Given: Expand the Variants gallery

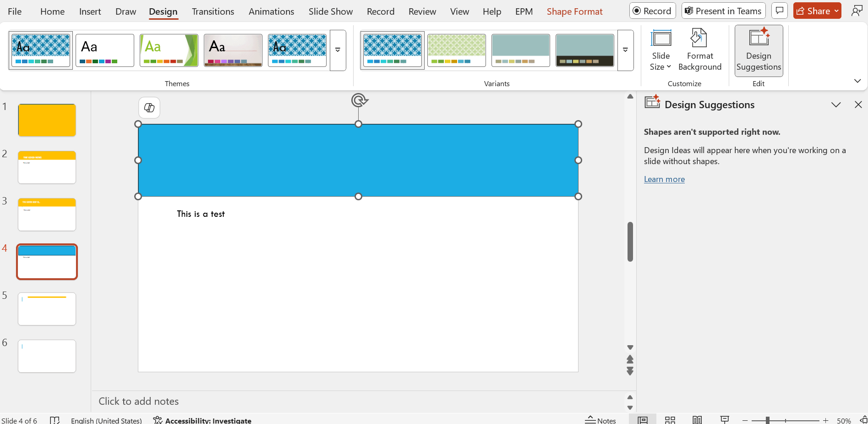Looking at the screenshot, I should point(625,50).
